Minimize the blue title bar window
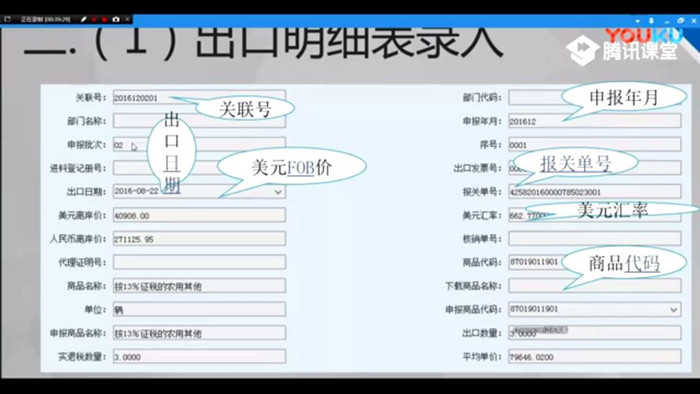Screen dimensions: 700x394 667,21
